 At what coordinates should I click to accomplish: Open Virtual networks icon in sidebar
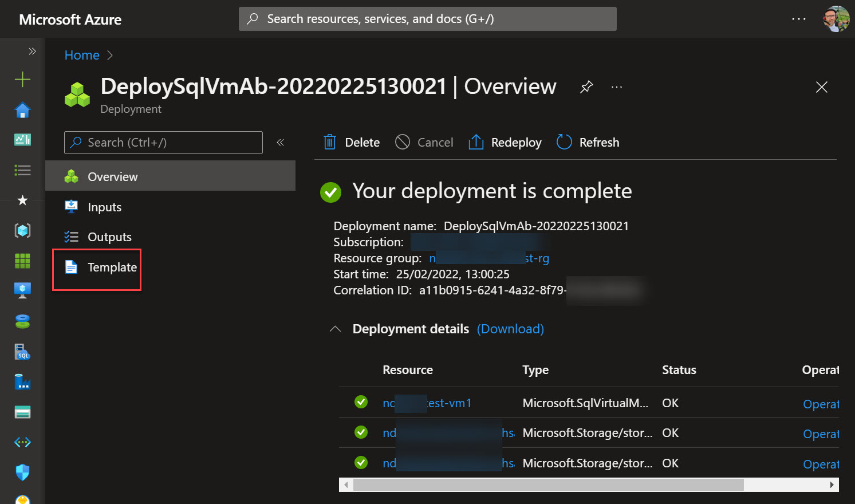click(22, 442)
